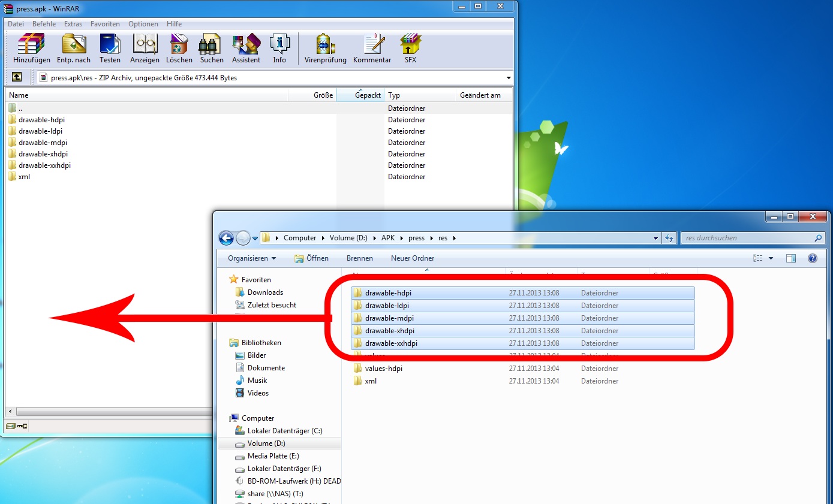Click the Brennen button in Explorer
The image size is (833, 504).
click(x=360, y=258)
